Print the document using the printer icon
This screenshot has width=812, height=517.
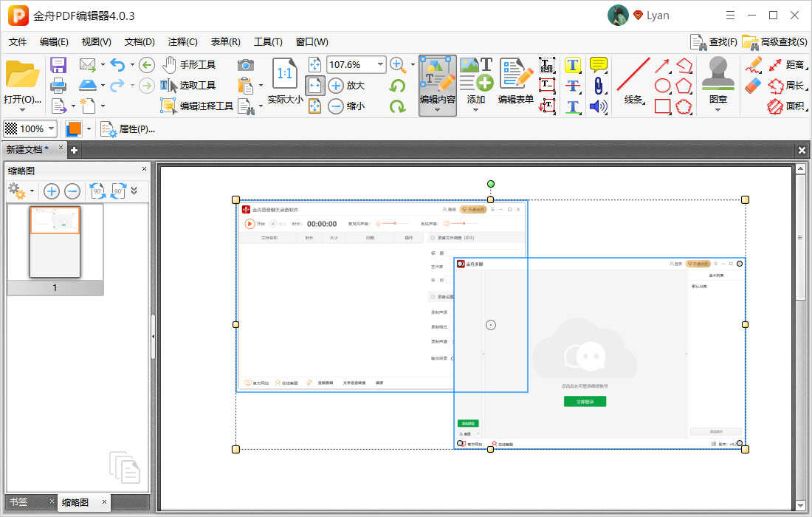pyautogui.click(x=58, y=86)
